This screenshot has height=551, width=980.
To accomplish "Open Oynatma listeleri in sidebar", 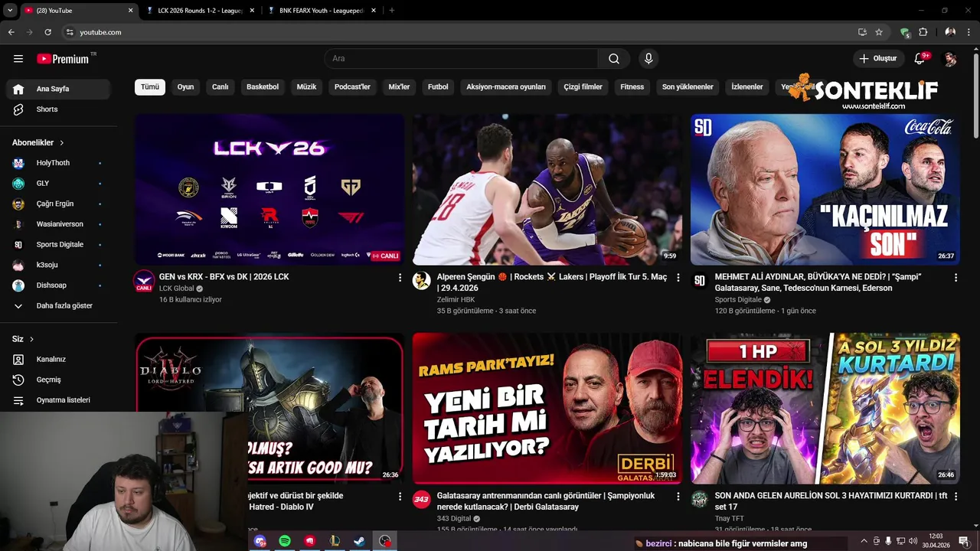I will tap(58, 400).
